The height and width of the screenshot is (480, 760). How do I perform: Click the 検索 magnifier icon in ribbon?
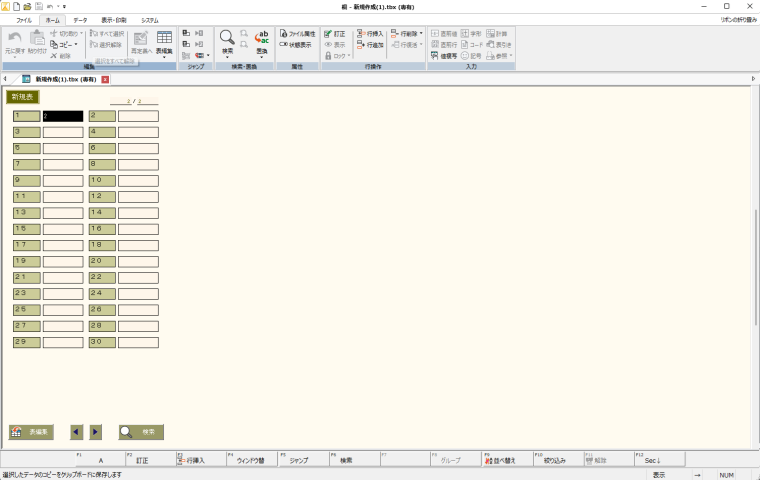click(228, 41)
